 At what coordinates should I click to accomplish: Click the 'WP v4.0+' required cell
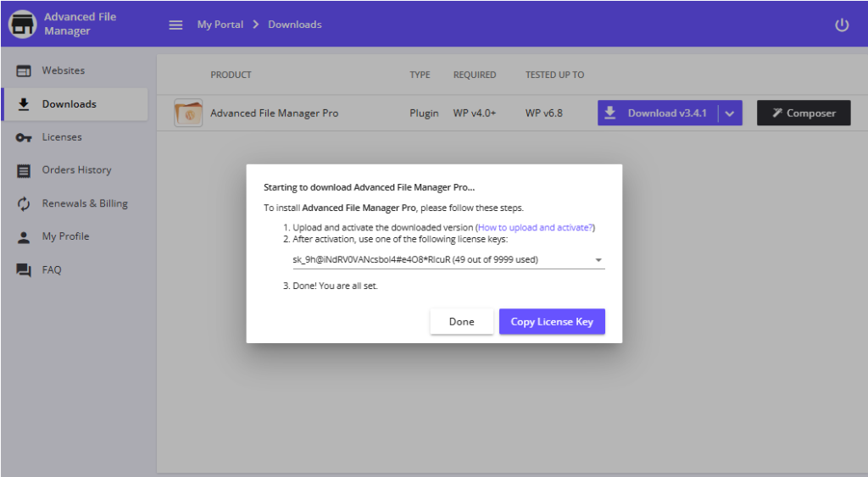[475, 113]
